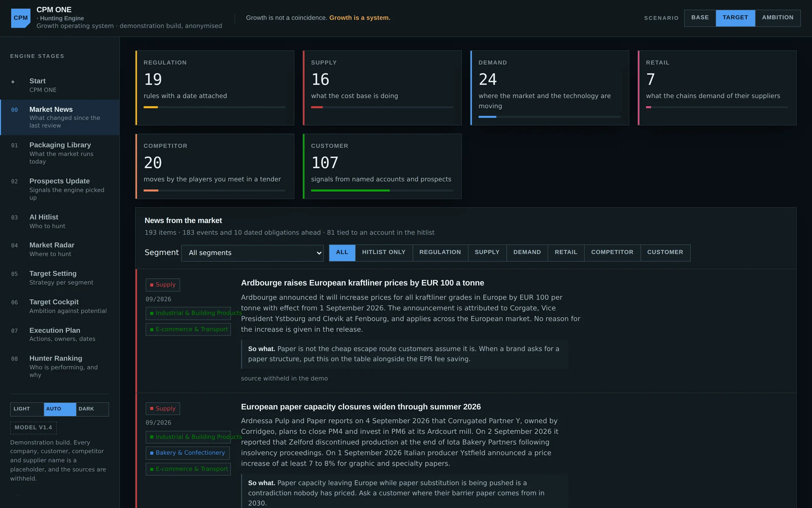Open the Start CPM ONE stage
This screenshot has height=508, width=812.
(x=60, y=85)
